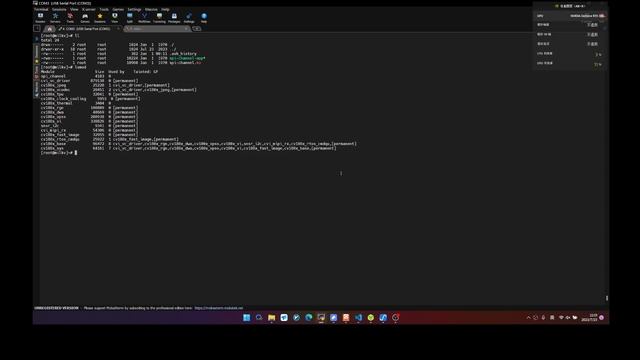Open the Sessions menu
The image size is (640, 360).
pyautogui.click(x=59, y=9)
